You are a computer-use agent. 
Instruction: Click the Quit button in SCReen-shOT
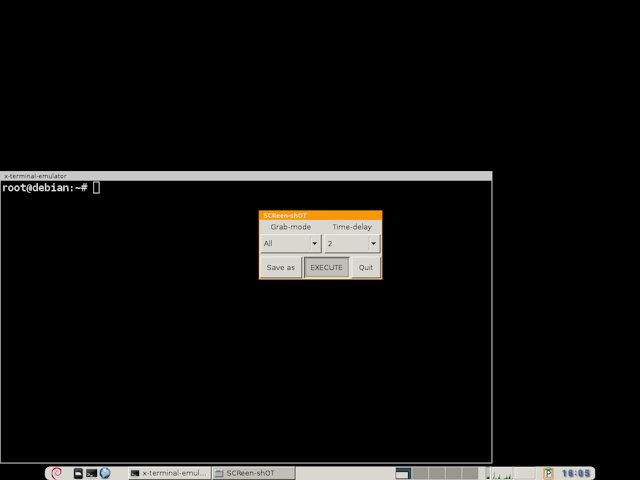pyautogui.click(x=366, y=268)
